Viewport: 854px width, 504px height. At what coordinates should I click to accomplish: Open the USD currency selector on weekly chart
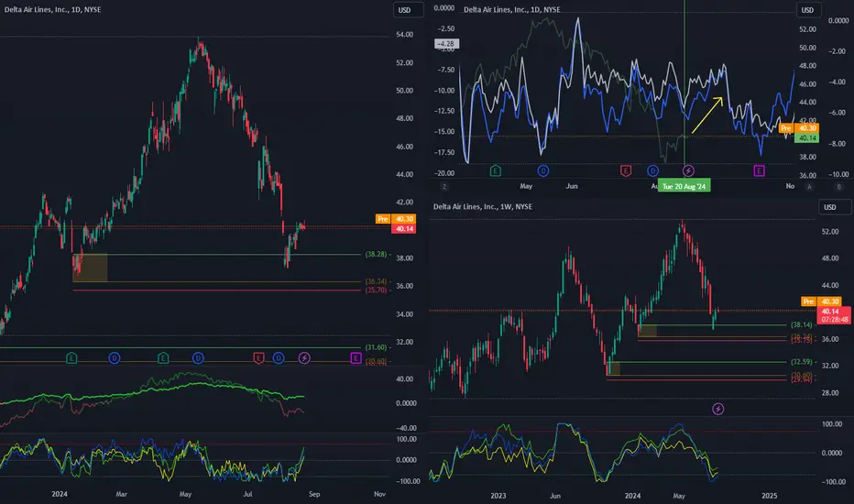(835, 207)
